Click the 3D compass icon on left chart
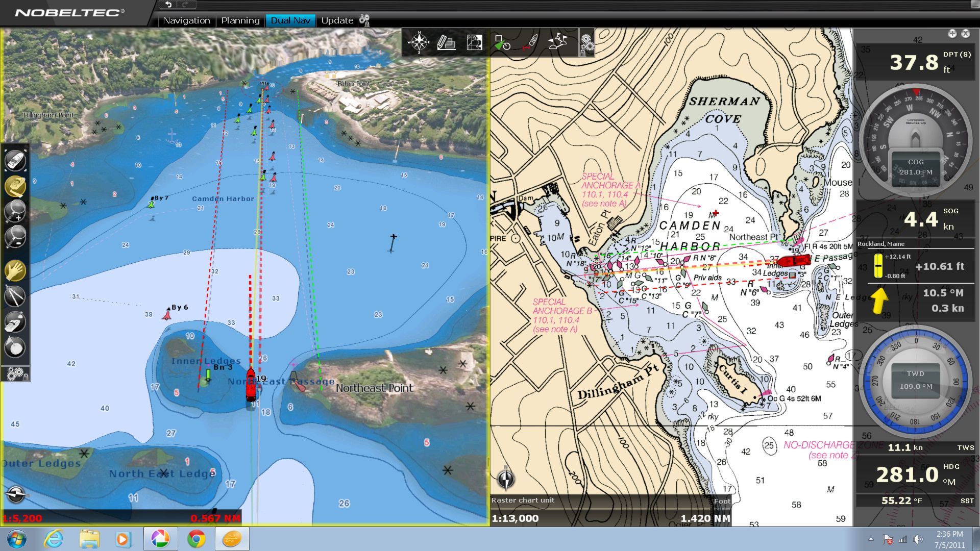Screen dimensions: 980x551 (x=17, y=494)
